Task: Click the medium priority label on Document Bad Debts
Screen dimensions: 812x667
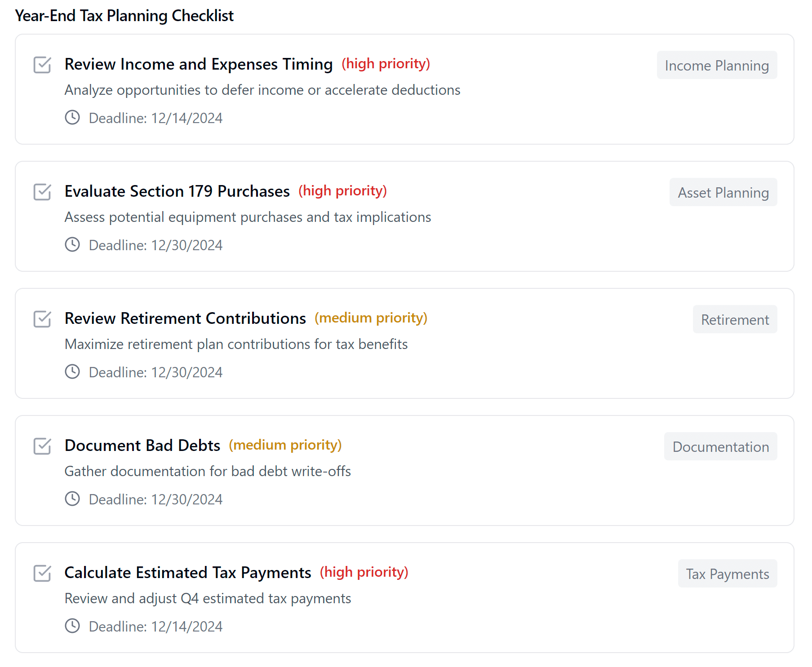Action: 285,445
